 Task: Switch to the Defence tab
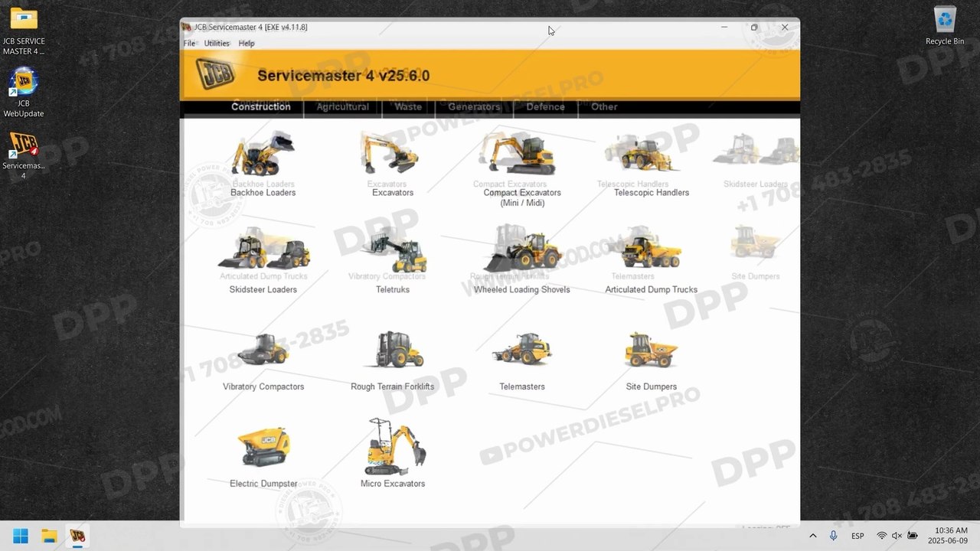click(546, 107)
